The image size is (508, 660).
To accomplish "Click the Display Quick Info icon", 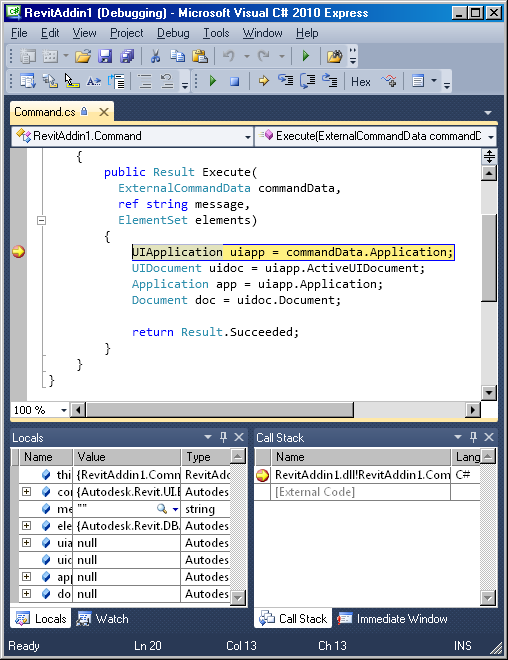I will click(x=72, y=80).
